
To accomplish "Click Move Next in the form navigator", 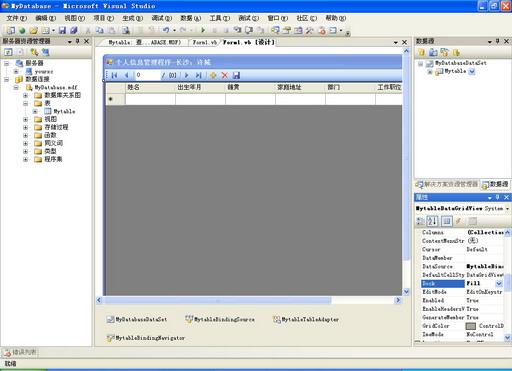I will point(186,75).
